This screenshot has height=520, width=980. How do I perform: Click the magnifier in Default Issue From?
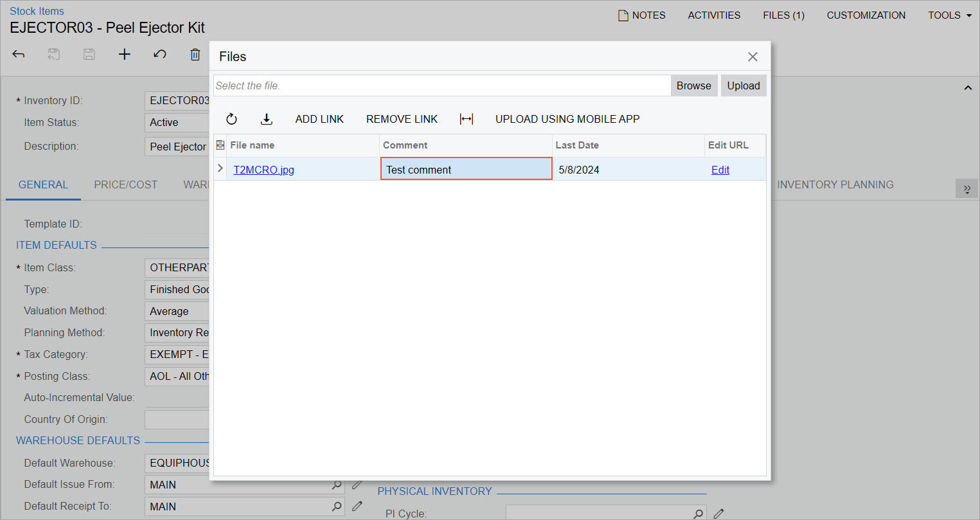[x=337, y=485]
